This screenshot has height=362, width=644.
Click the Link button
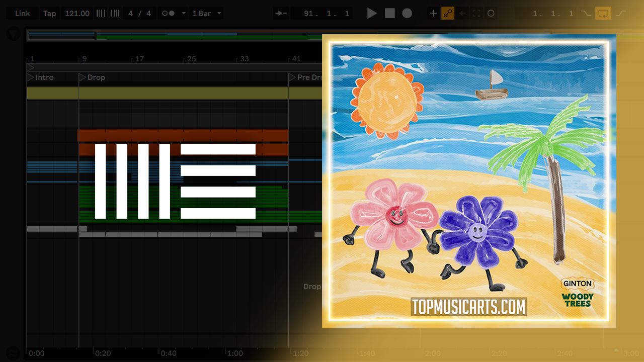pos(22,14)
